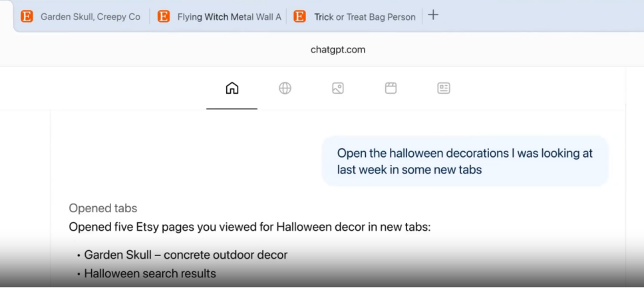This screenshot has width=644, height=288.
Task: Go to the Home tab icon
Action: coord(232,88)
